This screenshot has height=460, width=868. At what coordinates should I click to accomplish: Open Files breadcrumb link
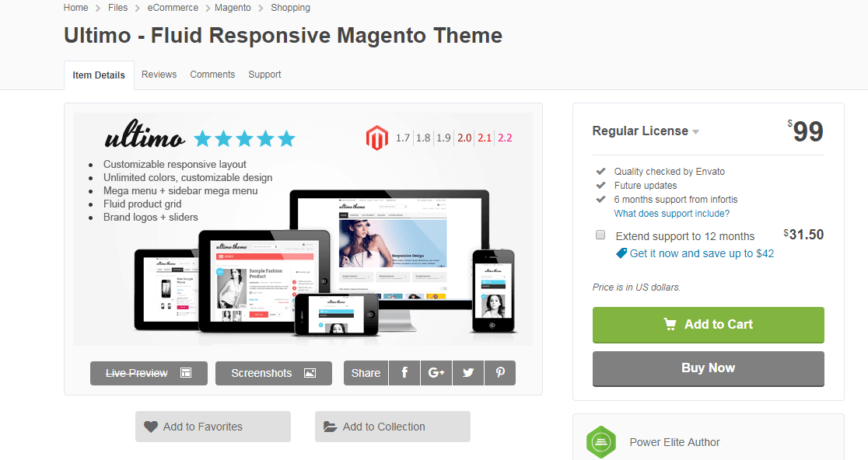coord(118,8)
